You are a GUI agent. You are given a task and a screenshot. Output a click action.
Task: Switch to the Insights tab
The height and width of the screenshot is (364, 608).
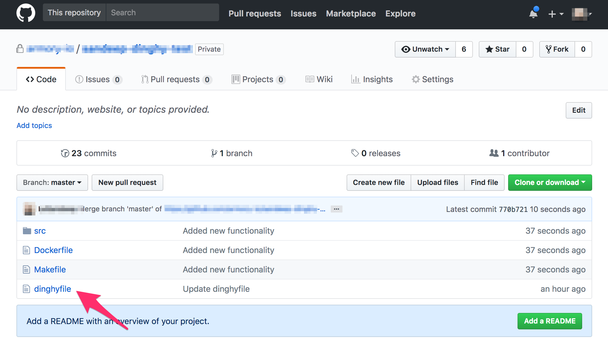pos(372,79)
